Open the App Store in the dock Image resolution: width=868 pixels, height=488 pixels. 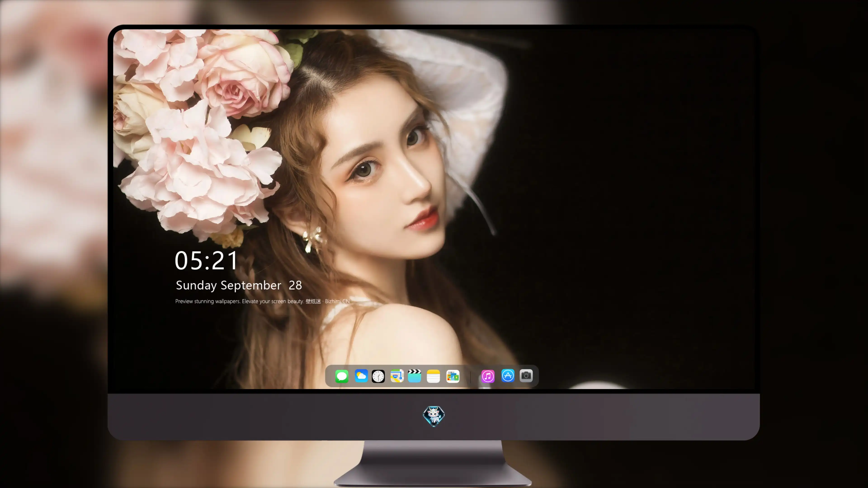[508, 375]
